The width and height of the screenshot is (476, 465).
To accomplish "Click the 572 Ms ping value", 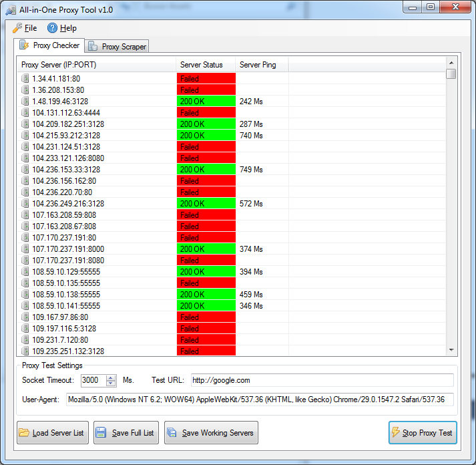I will pyautogui.click(x=251, y=204).
